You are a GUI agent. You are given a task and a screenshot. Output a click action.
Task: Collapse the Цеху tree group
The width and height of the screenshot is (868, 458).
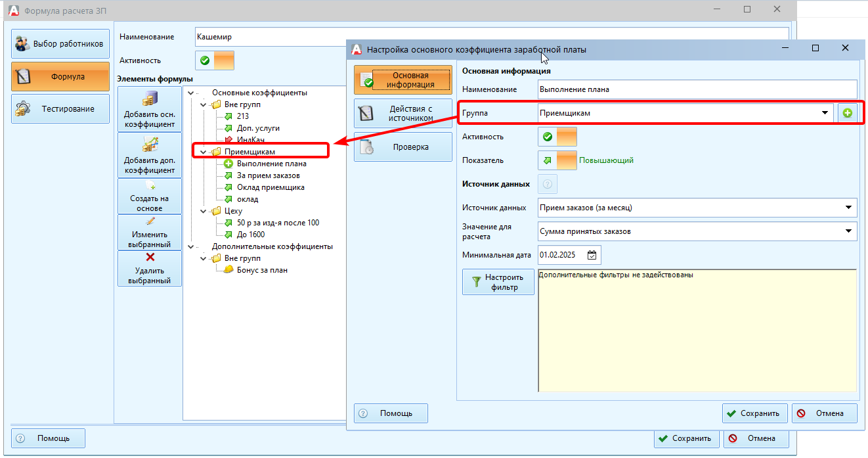click(204, 211)
